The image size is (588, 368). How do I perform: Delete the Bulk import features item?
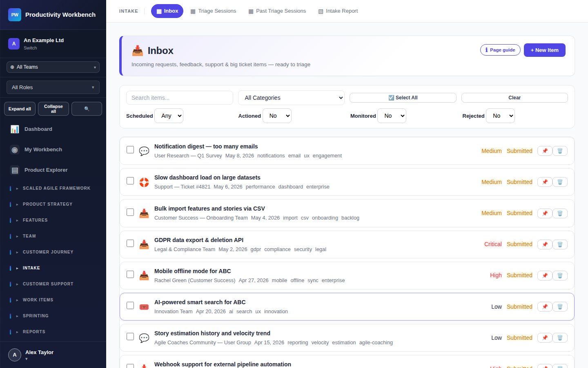(x=560, y=213)
